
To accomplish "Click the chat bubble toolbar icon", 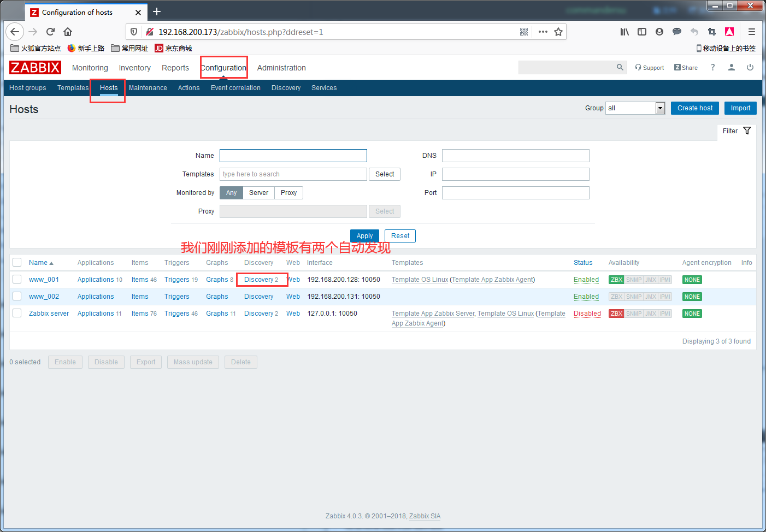I will coord(677,32).
